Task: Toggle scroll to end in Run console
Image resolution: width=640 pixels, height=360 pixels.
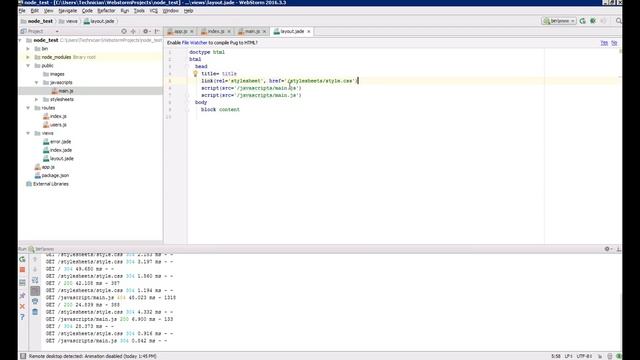Action: pyautogui.click(x=35, y=291)
